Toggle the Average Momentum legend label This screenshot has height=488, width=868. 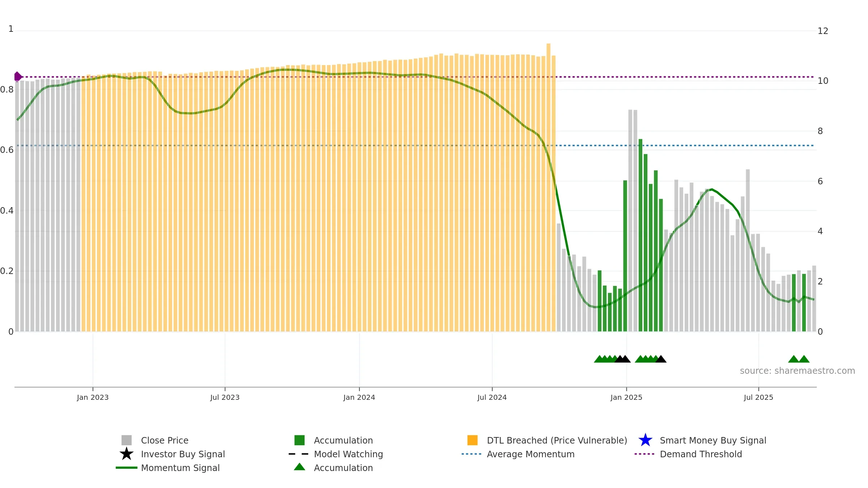tap(531, 454)
